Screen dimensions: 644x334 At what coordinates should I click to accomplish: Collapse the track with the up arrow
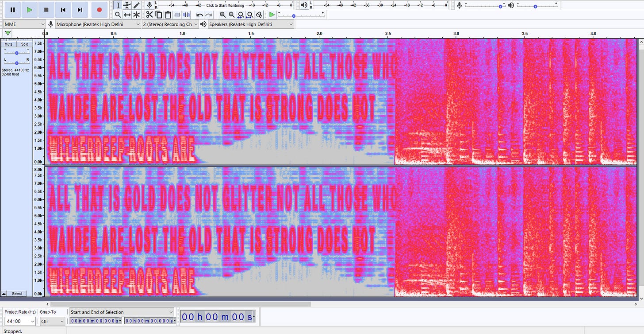(x=4, y=294)
